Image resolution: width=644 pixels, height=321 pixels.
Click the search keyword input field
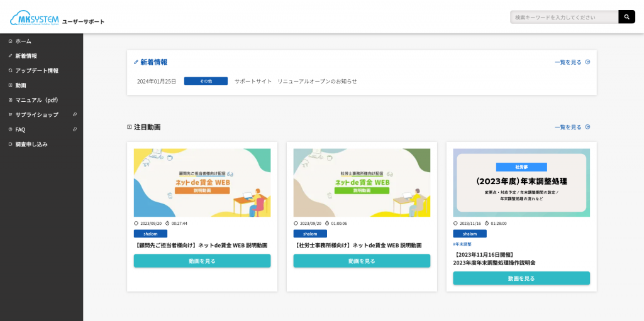pos(564,17)
